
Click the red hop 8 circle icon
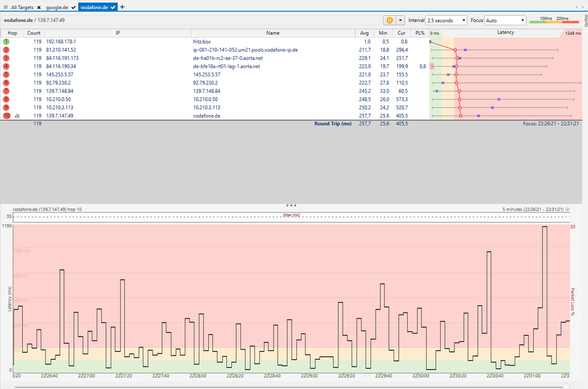tap(6, 100)
